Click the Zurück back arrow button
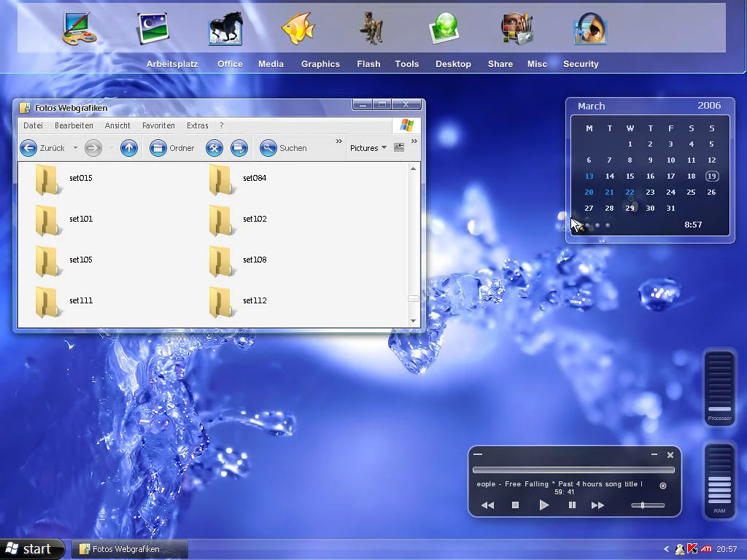747x560 pixels. [x=28, y=148]
